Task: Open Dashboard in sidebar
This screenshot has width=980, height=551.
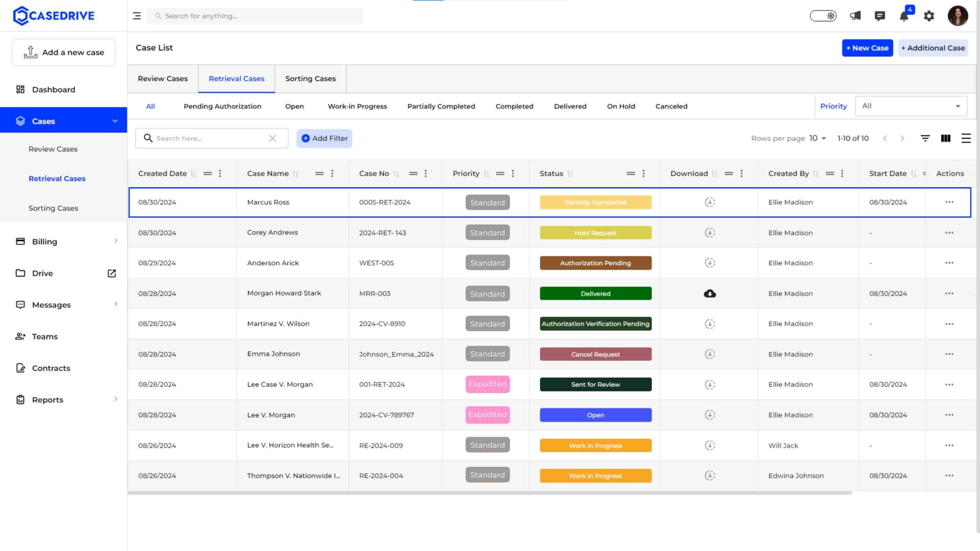Action: (x=54, y=89)
